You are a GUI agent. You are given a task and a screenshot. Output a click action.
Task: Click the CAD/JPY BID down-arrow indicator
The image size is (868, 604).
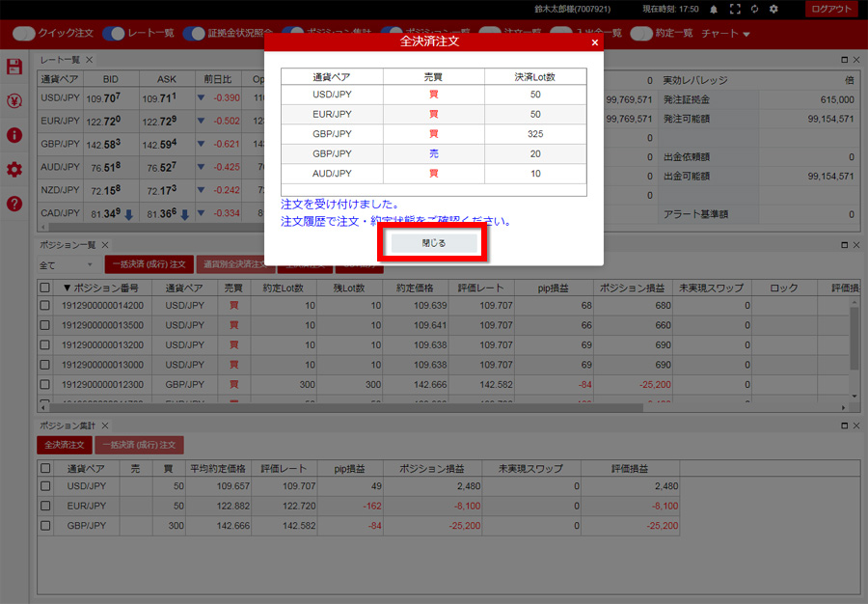(128, 214)
